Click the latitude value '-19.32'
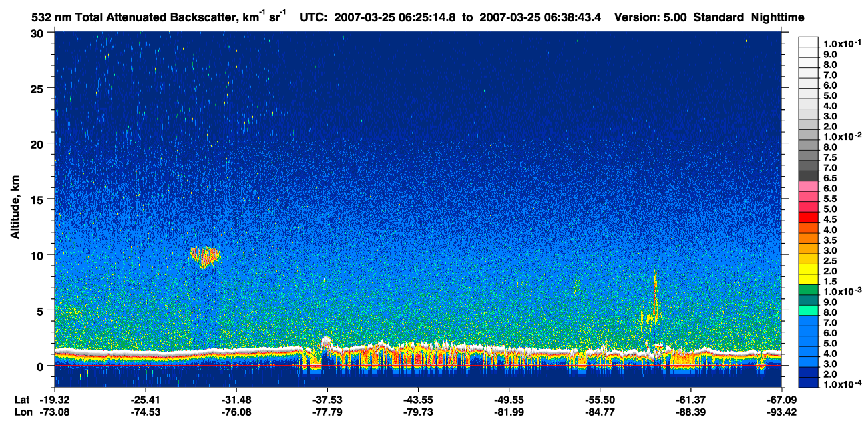Image resolution: width=868 pixels, height=445 pixels. click(x=54, y=400)
